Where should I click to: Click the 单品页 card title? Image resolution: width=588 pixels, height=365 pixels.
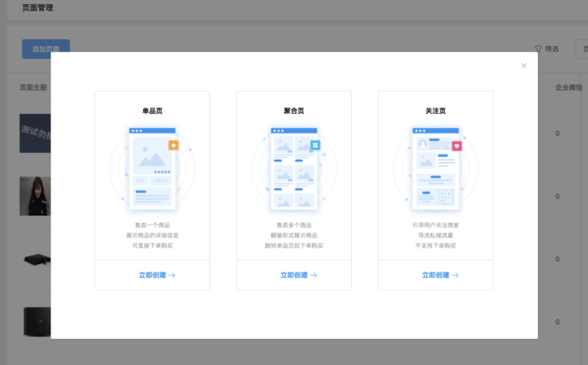(x=152, y=111)
